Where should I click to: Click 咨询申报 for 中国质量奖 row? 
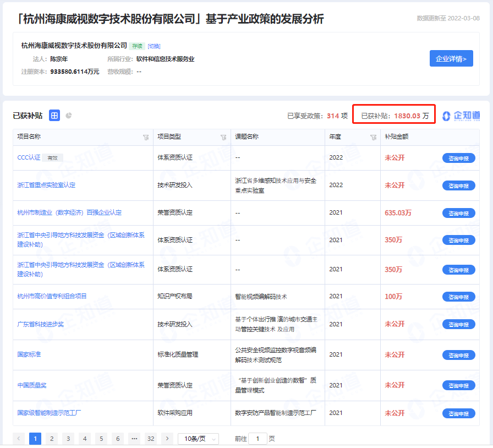coord(458,385)
